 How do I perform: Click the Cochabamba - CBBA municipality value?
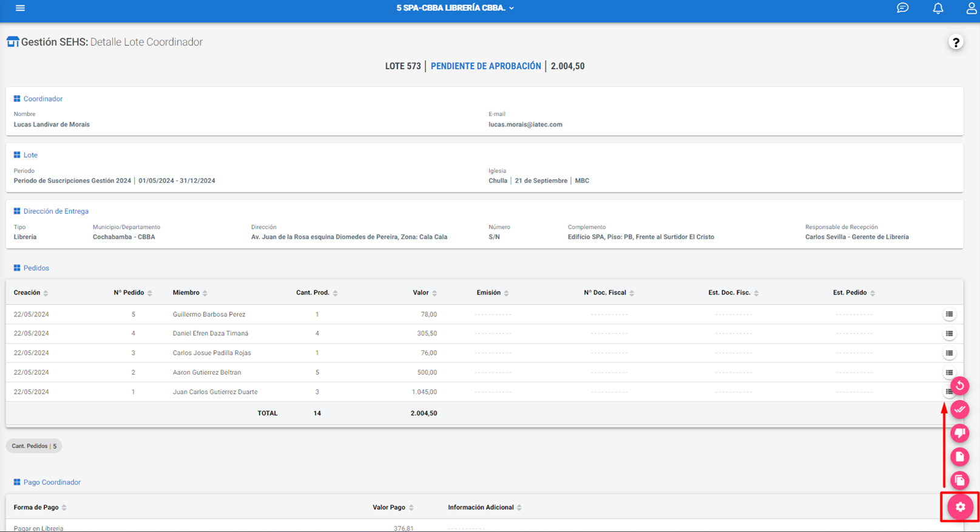124,237
